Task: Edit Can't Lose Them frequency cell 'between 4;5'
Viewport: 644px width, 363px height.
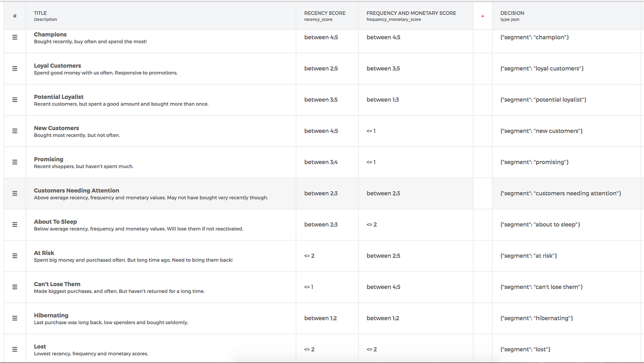Action: (x=384, y=287)
